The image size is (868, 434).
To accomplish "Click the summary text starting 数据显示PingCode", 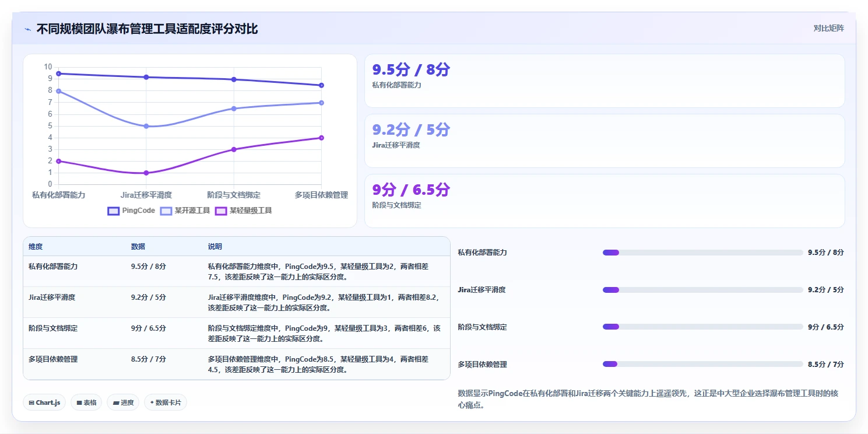I will [x=648, y=399].
